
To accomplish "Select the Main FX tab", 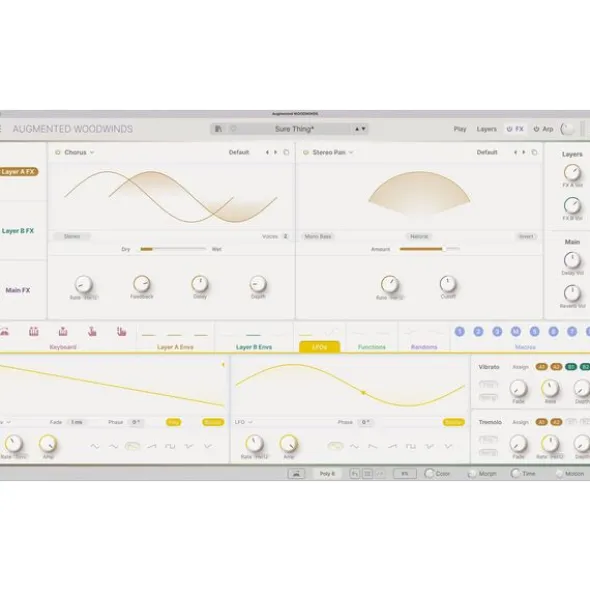I will click(x=18, y=290).
